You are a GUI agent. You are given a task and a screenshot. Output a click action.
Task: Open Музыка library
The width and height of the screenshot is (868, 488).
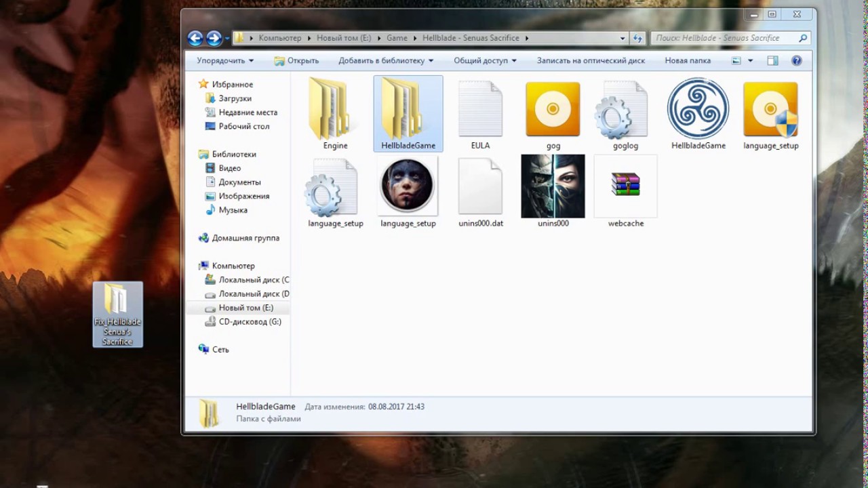[233, 210]
